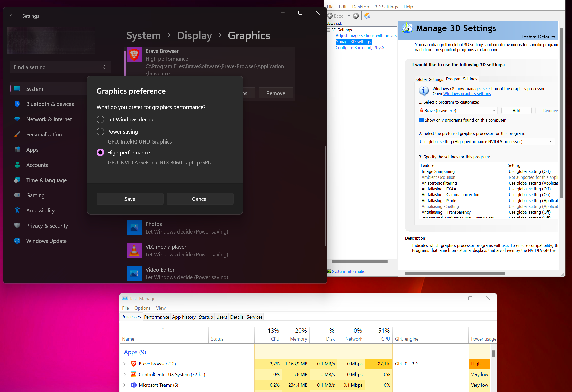Click the NVIDIA home icon in toolbar
This screenshot has width=572, height=392.
[x=367, y=16]
